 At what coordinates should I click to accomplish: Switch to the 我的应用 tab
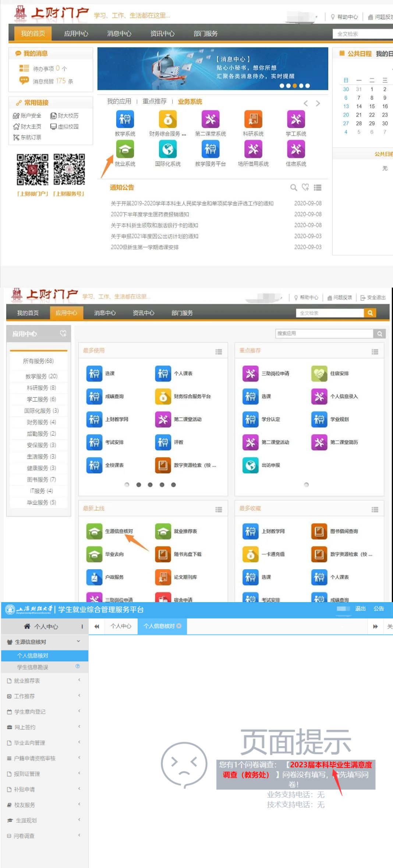pyautogui.click(x=119, y=101)
